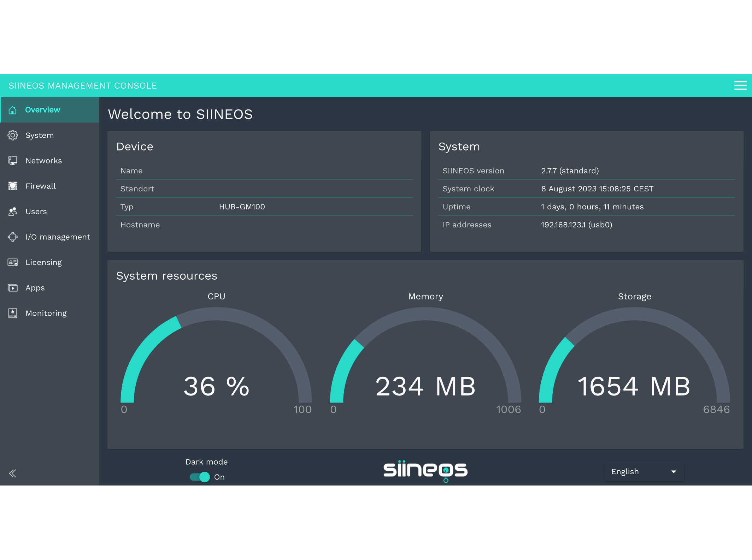Click the IP addresses label
Image resolution: width=752 pixels, height=560 pixels.
tap(467, 225)
